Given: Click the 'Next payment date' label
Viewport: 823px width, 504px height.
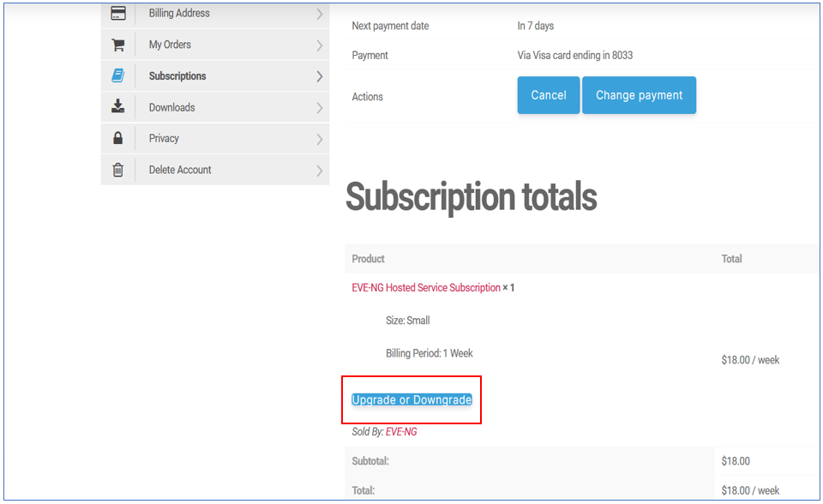Looking at the screenshot, I should point(390,26).
